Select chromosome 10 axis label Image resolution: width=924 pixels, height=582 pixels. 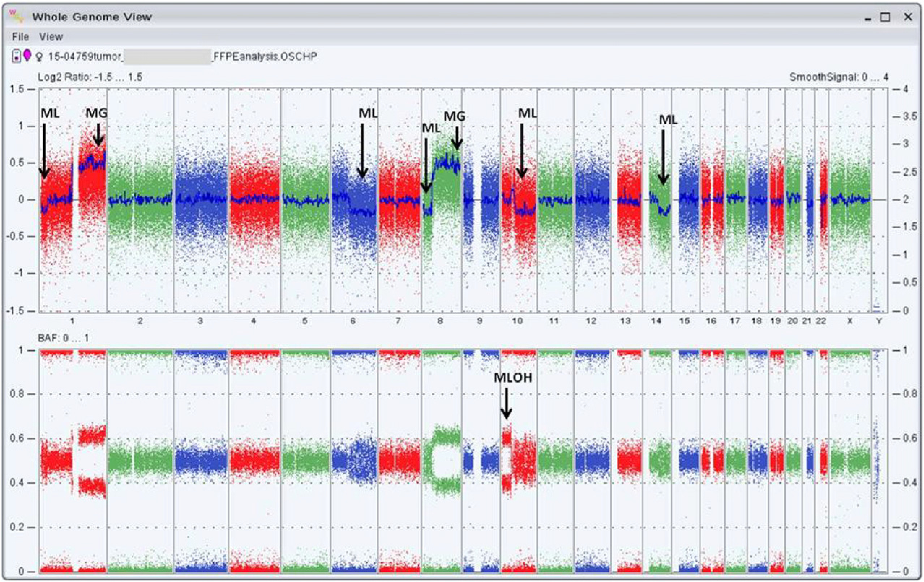[517, 321]
